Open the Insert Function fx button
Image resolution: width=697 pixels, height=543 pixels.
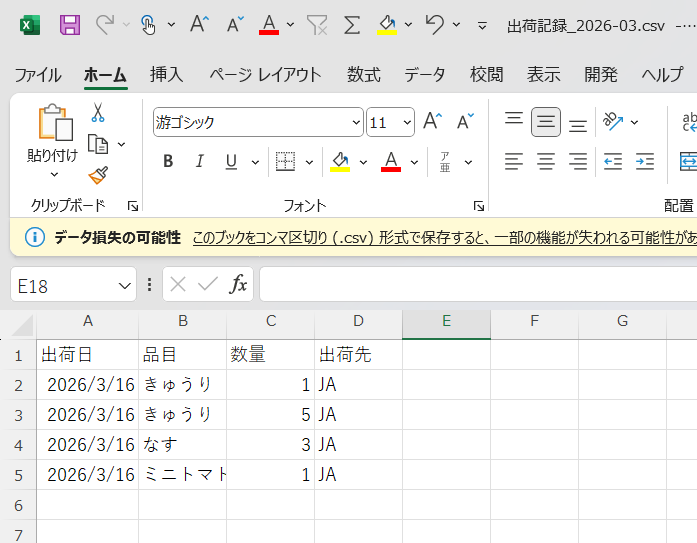point(238,284)
